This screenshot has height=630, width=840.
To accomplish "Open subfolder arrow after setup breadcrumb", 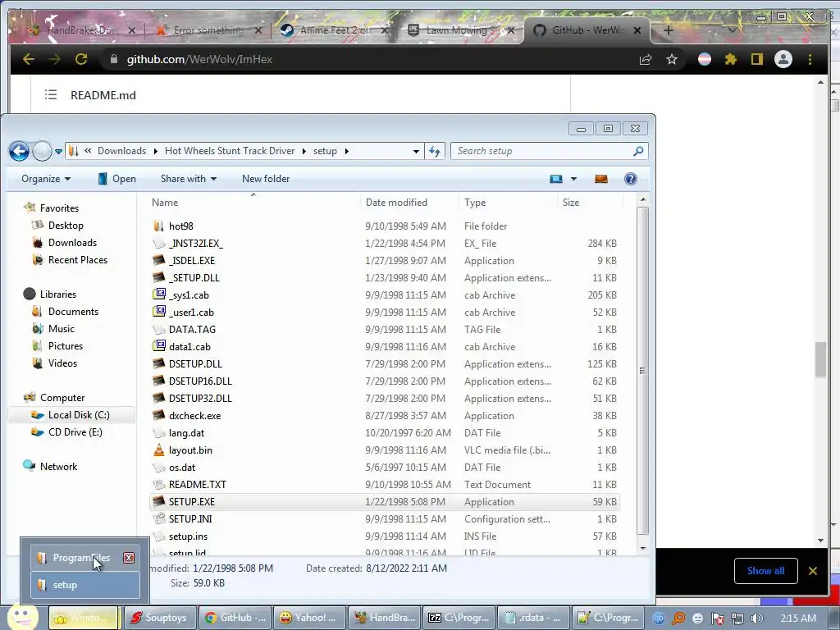I will click(x=347, y=152).
